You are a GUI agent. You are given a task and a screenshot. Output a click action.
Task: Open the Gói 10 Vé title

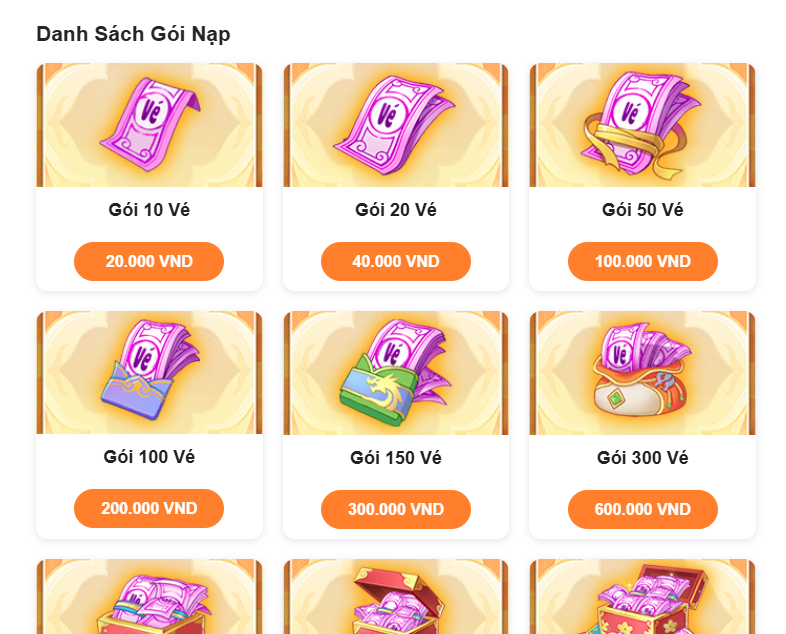(x=149, y=209)
